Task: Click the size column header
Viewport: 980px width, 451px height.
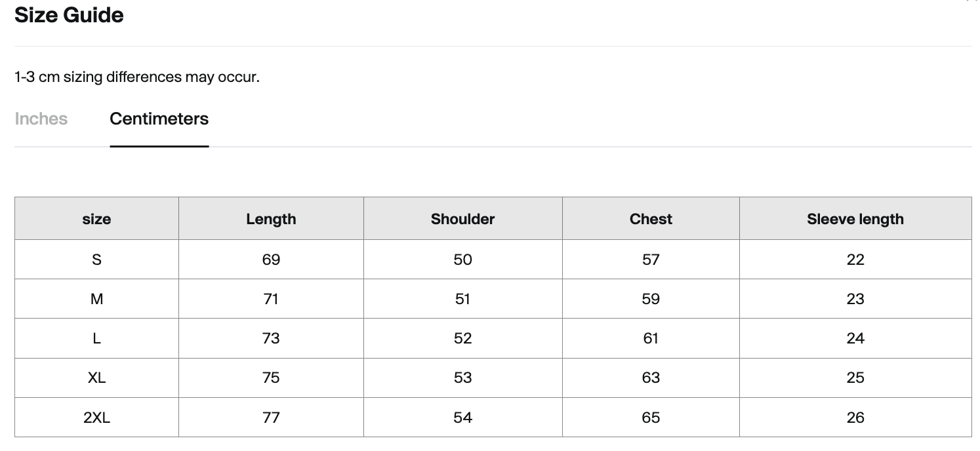Action: 96,219
